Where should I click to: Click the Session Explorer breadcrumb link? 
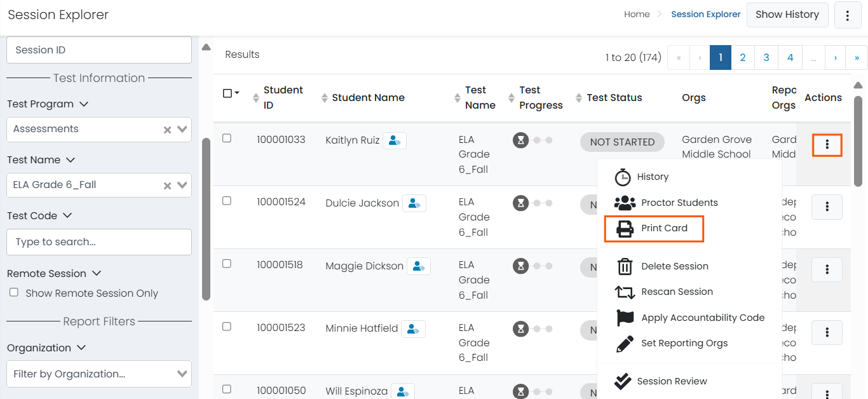click(706, 14)
